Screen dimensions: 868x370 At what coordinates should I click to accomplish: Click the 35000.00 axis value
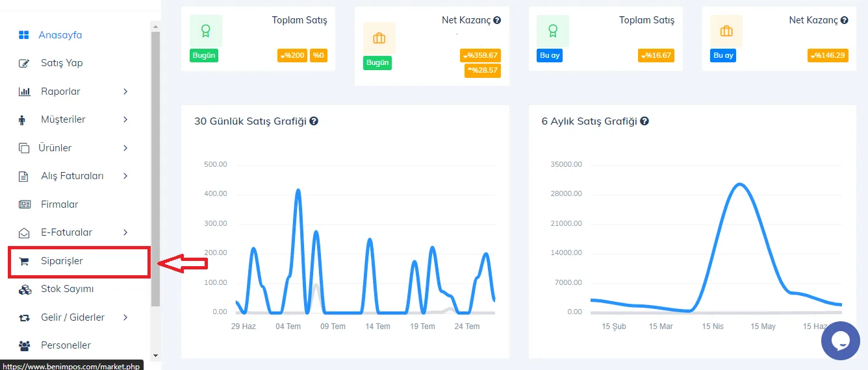click(566, 164)
